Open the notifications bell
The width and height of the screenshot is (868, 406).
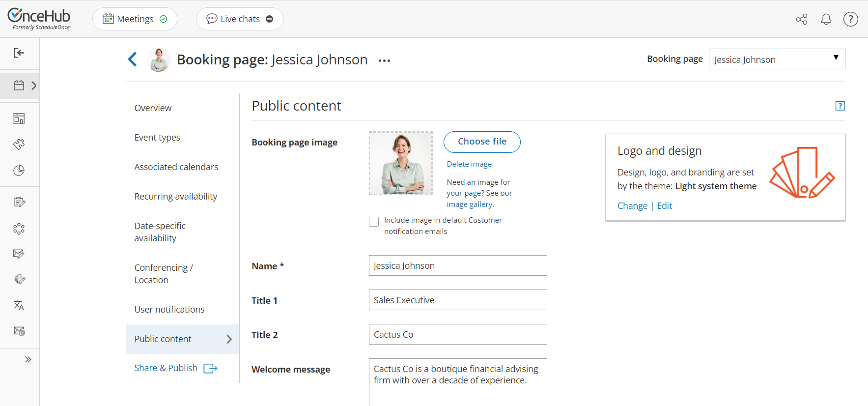pyautogui.click(x=826, y=19)
